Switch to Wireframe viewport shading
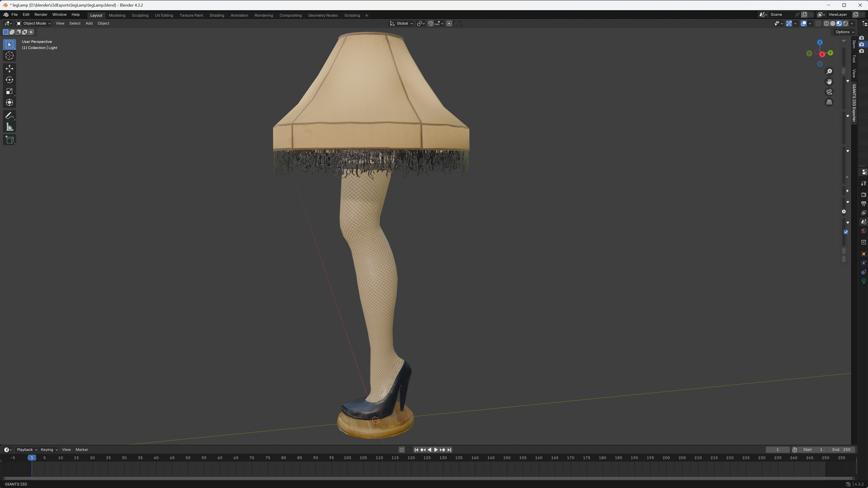 pos(826,23)
